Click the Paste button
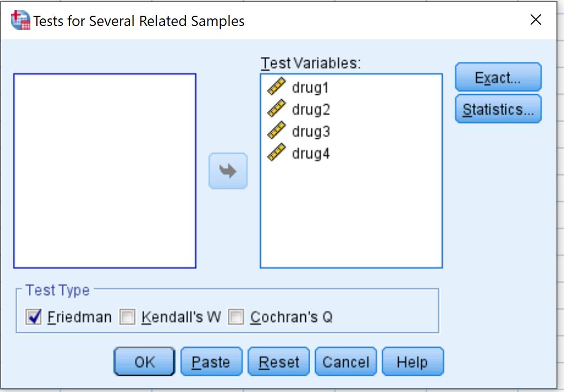This screenshot has width=564, height=392. [x=211, y=362]
